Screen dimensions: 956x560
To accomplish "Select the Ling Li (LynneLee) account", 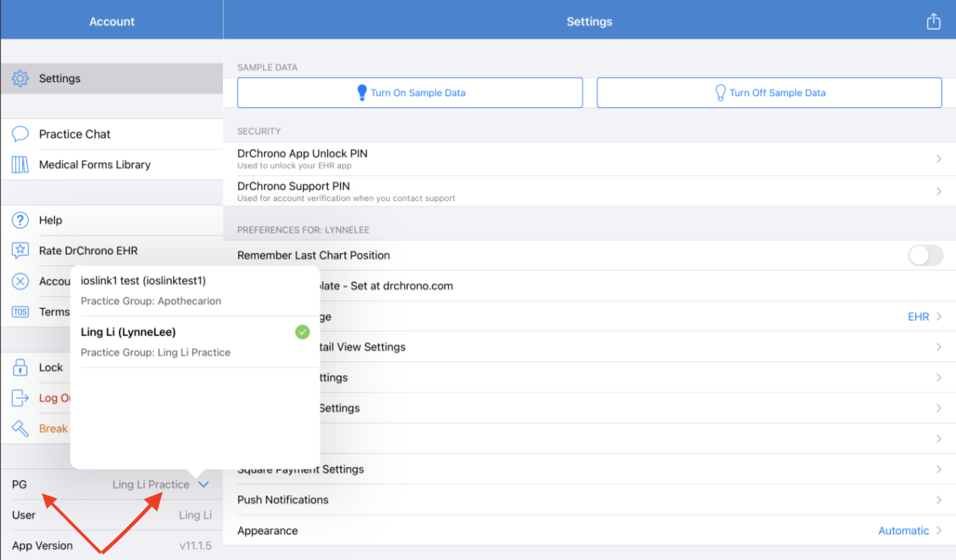I will tap(195, 342).
